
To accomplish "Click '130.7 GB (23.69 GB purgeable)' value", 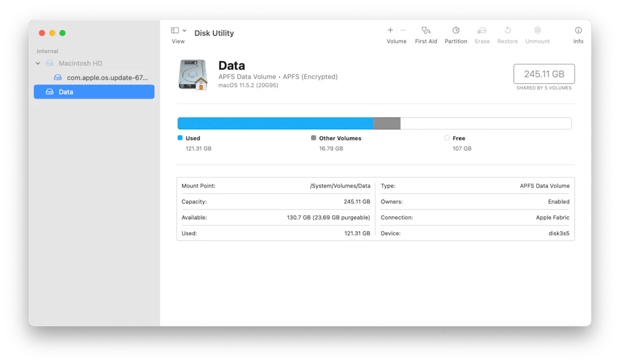I will pyautogui.click(x=329, y=217).
